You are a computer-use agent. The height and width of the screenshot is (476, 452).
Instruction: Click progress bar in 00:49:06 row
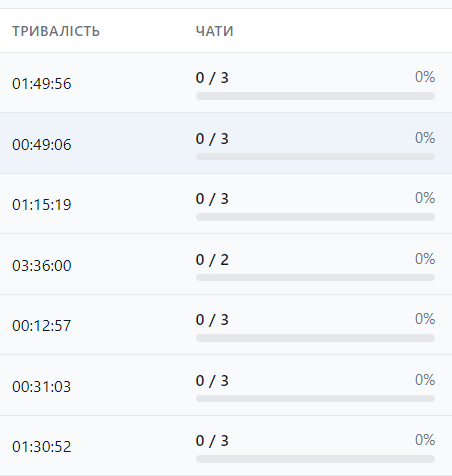(315, 156)
